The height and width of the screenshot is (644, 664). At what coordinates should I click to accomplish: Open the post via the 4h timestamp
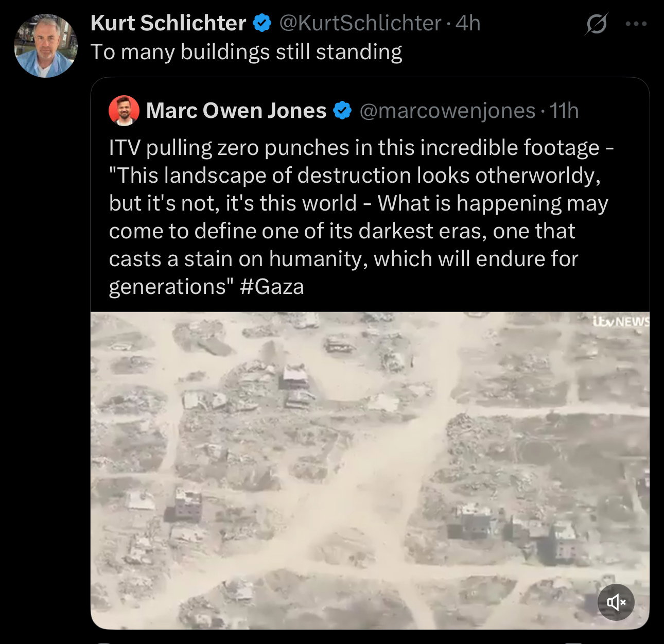pyautogui.click(x=468, y=23)
